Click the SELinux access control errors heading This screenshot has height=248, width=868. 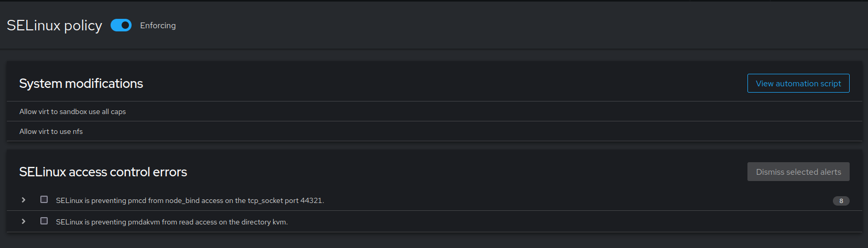coord(103,172)
